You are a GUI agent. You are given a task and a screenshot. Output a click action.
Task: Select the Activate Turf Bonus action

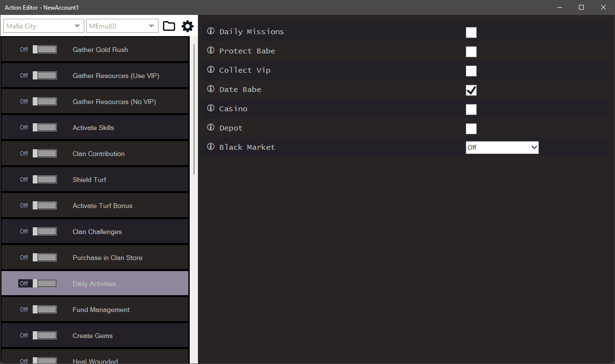(x=95, y=206)
